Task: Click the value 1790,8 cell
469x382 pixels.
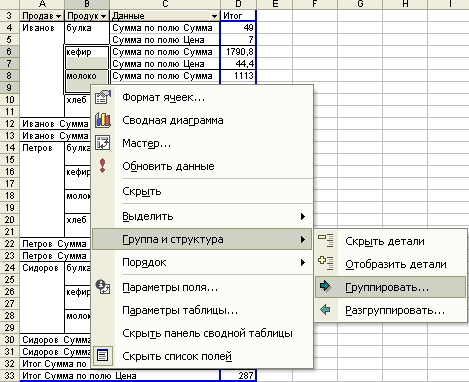Action: click(238, 52)
